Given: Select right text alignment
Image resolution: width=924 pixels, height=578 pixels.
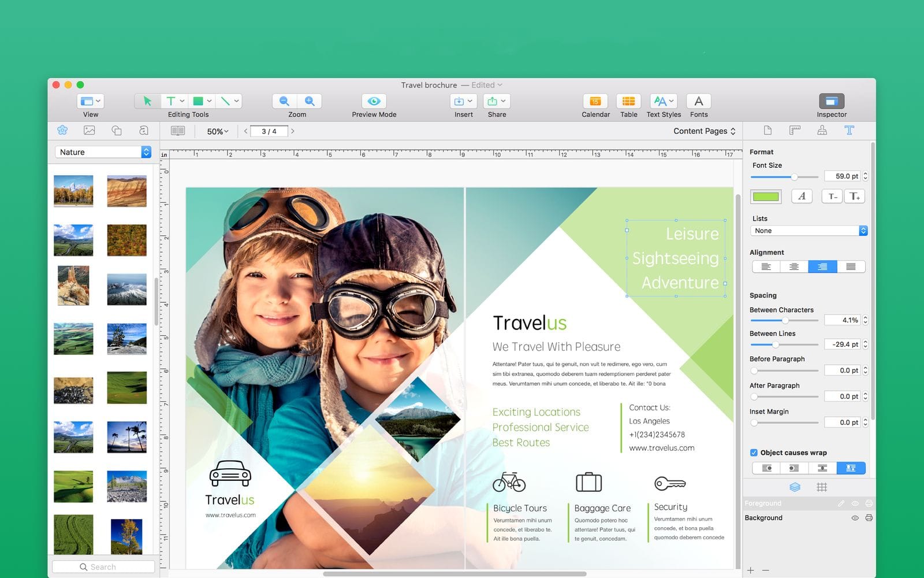Looking at the screenshot, I should 822,266.
